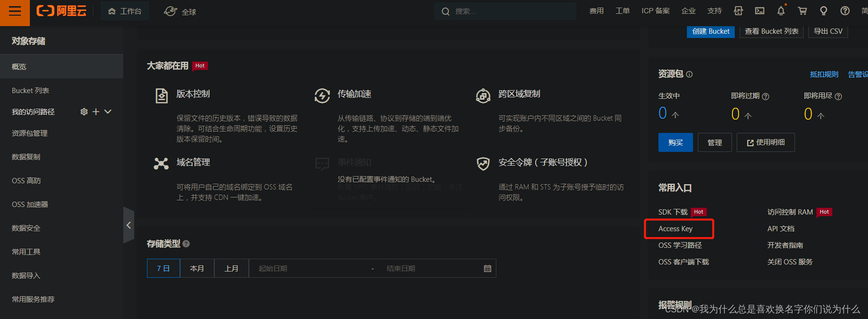This screenshot has height=319, width=868.
Task: Launch Cloud Shell terminal icon
Action: pyautogui.click(x=759, y=11)
